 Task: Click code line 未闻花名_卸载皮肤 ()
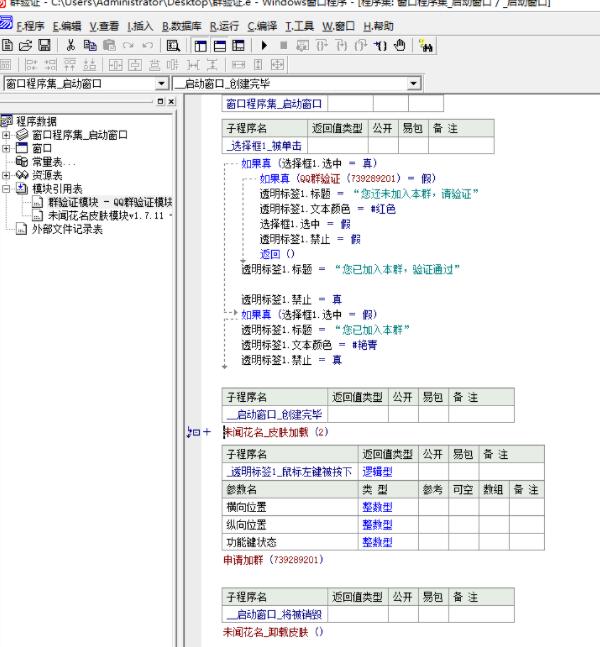273,632
